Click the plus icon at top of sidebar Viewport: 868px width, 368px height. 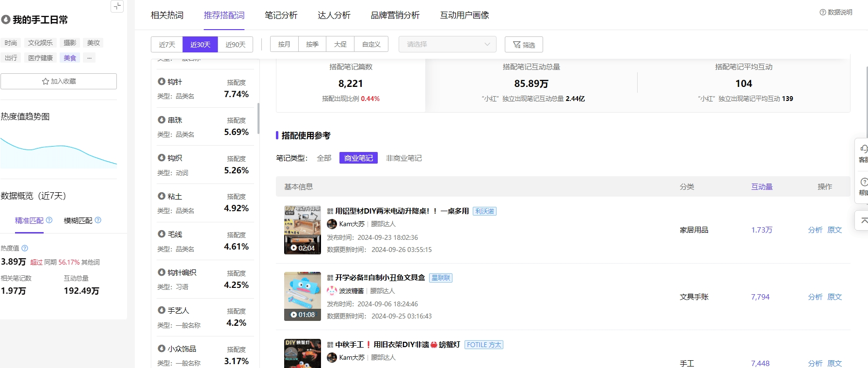(x=117, y=6)
